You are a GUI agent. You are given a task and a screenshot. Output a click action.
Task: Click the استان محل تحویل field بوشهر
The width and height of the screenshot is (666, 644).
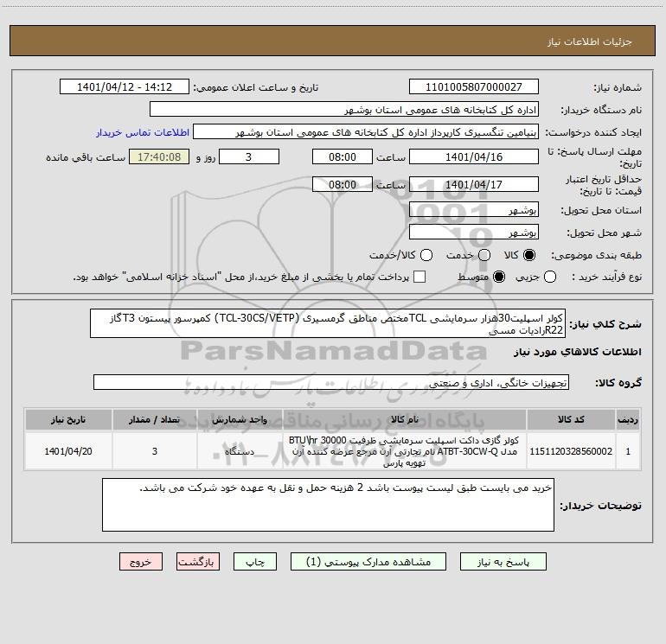(474, 210)
